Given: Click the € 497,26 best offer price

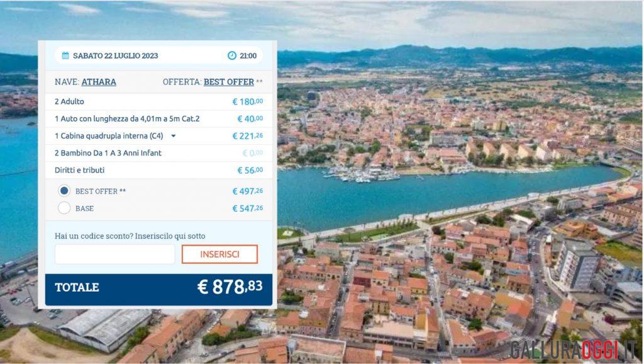Looking at the screenshot, I should (x=248, y=191).
